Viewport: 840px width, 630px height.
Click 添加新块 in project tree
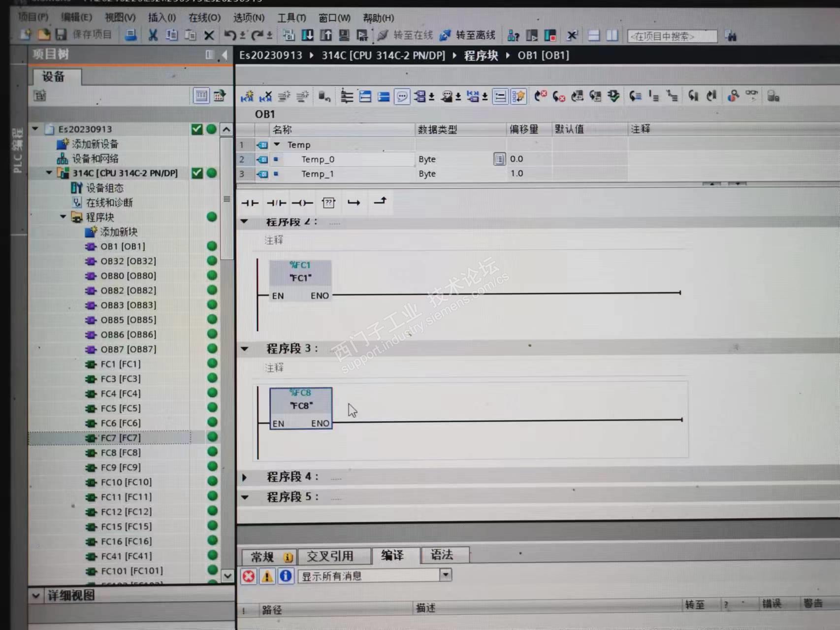tap(119, 232)
